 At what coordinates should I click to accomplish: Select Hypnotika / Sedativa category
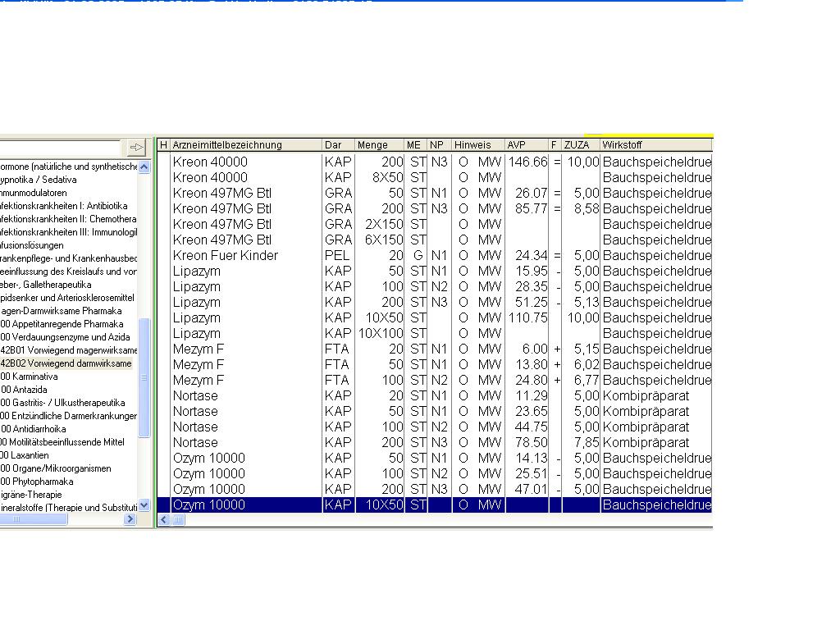pos(38,180)
